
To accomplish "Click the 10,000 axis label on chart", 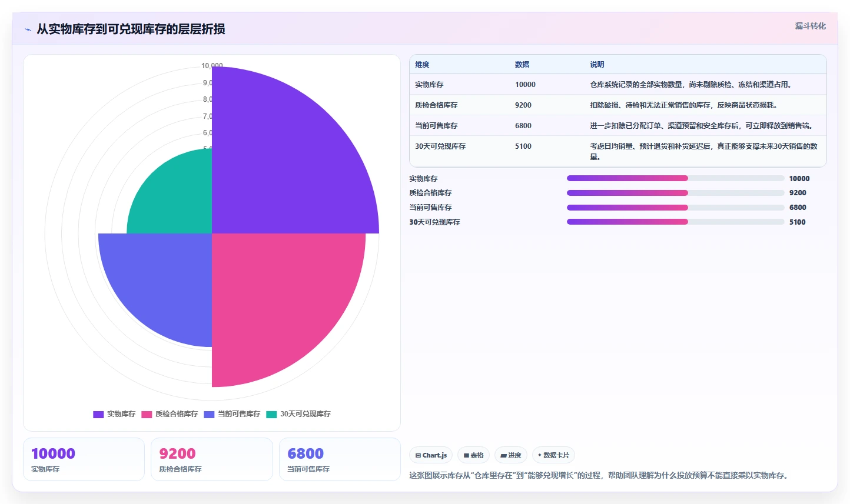I will [212, 66].
